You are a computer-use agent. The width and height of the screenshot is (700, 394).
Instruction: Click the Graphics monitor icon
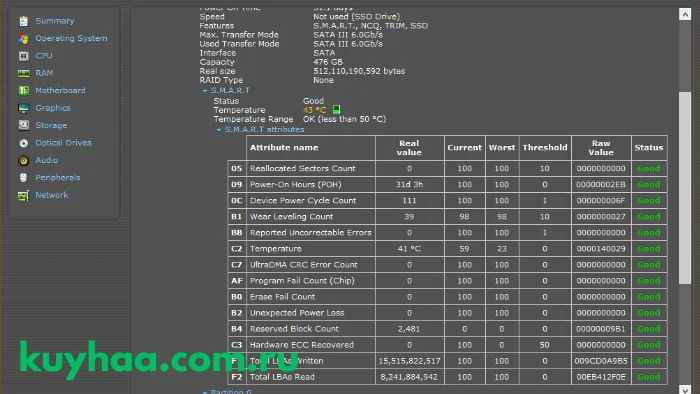(x=24, y=108)
